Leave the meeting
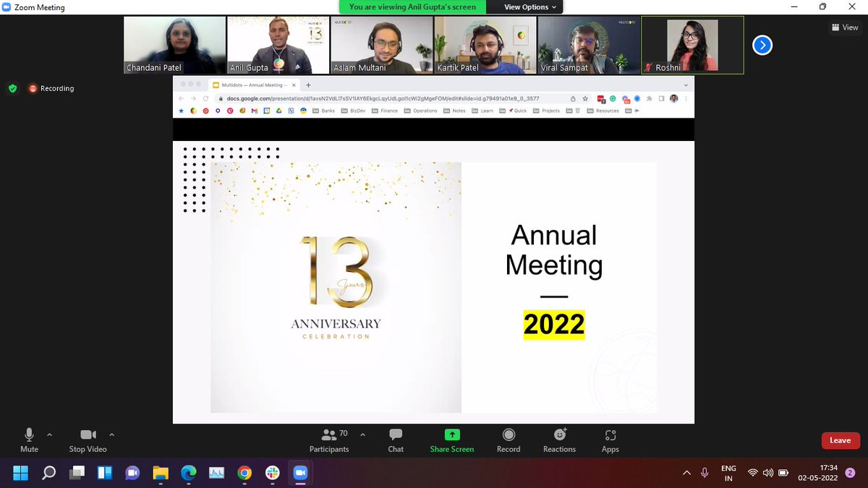This screenshot has height=488, width=868. click(840, 440)
